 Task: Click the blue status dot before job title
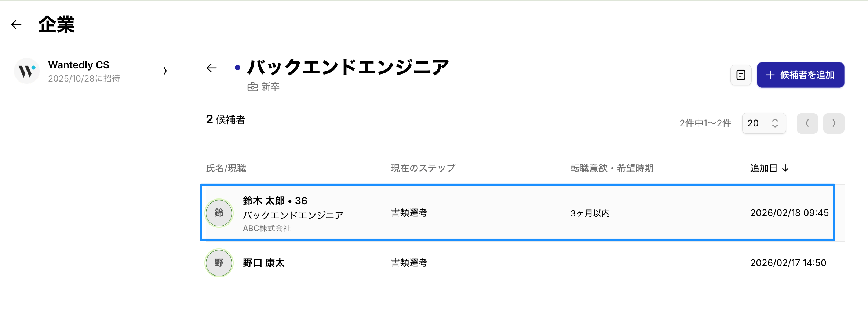click(237, 68)
